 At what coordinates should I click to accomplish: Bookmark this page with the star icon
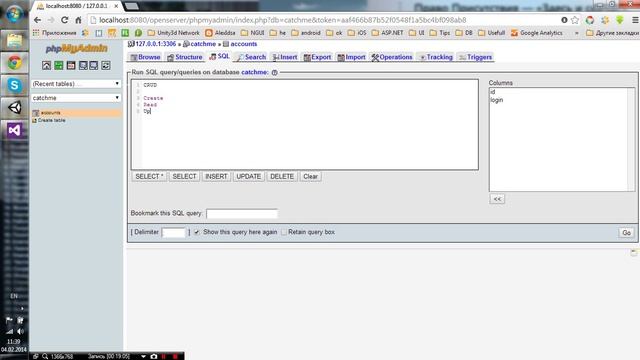575,20
